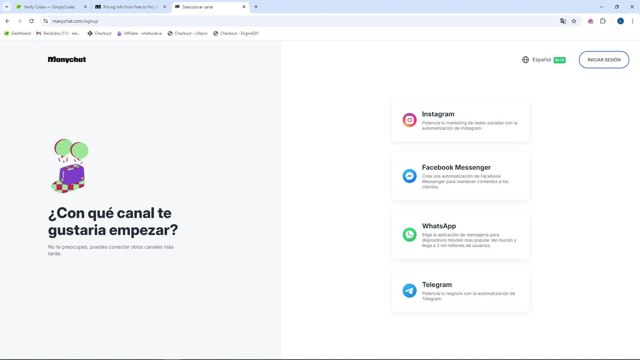
Task: Switch to the Verify Codes — SimplyCodes tab
Action: [52, 7]
